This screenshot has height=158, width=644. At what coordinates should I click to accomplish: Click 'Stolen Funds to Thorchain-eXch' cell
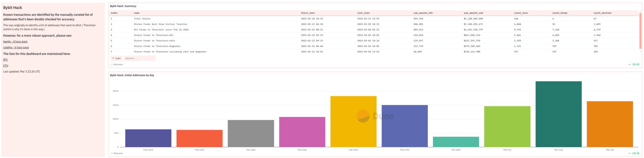tap(154, 41)
